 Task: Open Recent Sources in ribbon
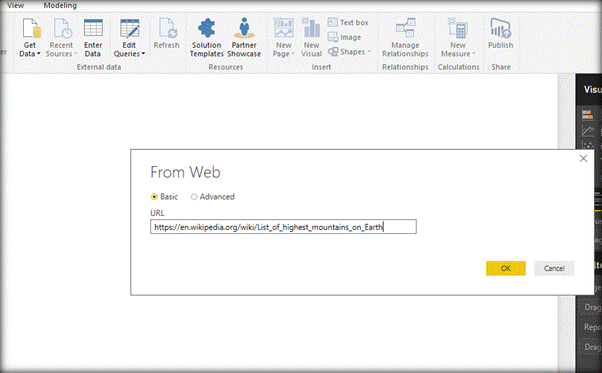tap(61, 38)
